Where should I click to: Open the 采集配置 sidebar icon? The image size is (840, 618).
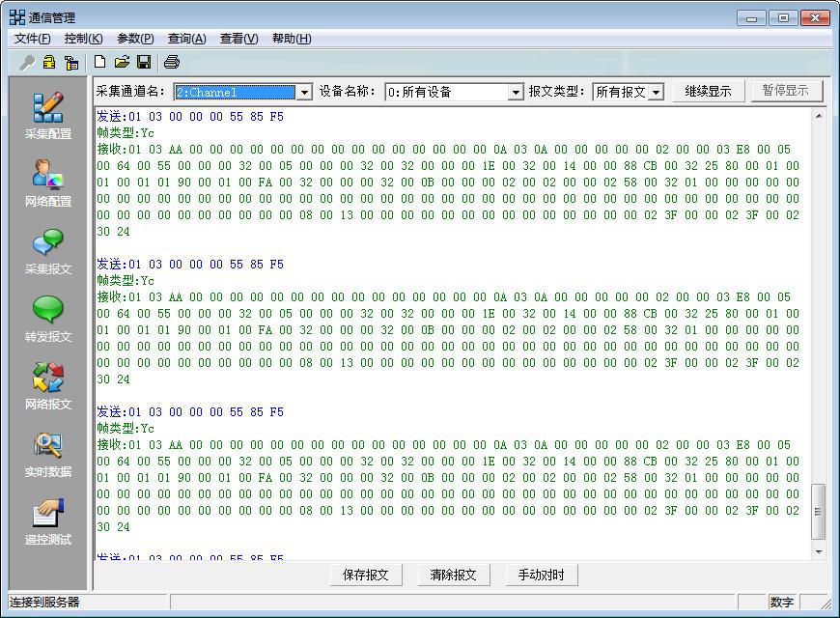(x=48, y=108)
